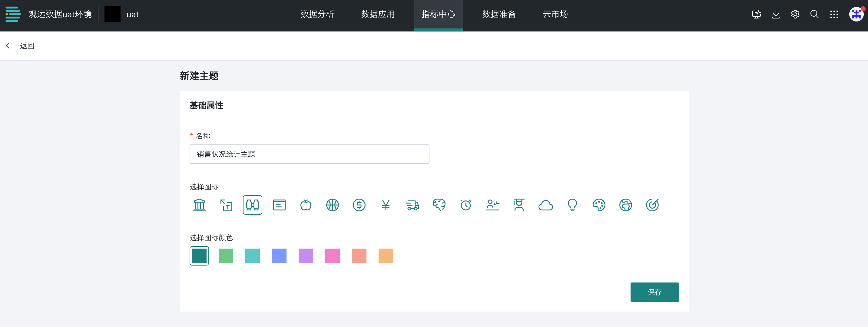Open the app grid menu
The image size is (868, 327).
tap(834, 15)
